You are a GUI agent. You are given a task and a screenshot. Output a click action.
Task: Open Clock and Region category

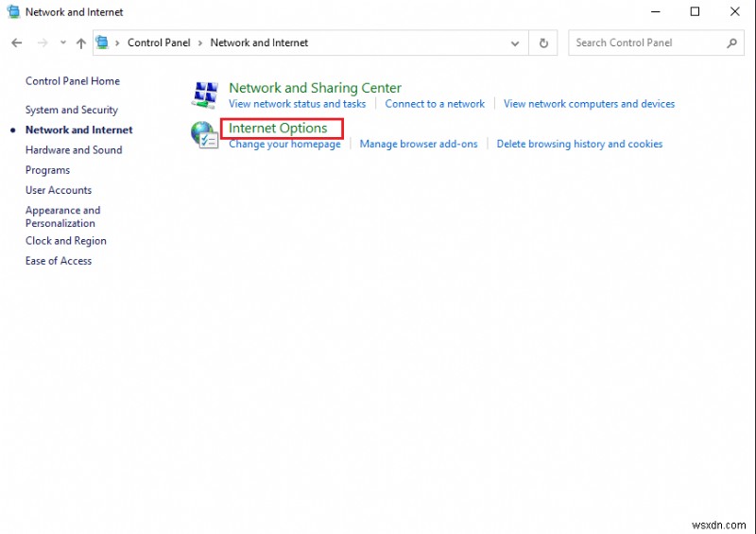[x=66, y=241]
